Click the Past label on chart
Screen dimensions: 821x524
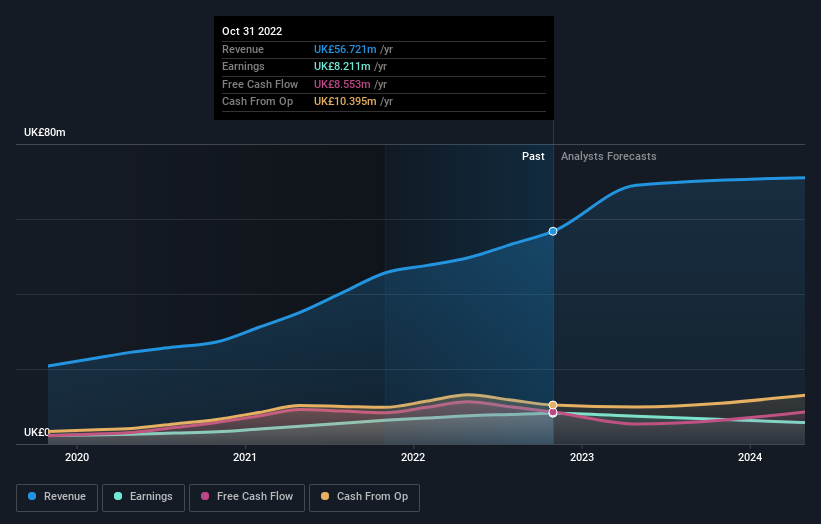pyautogui.click(x=533, y=156)
